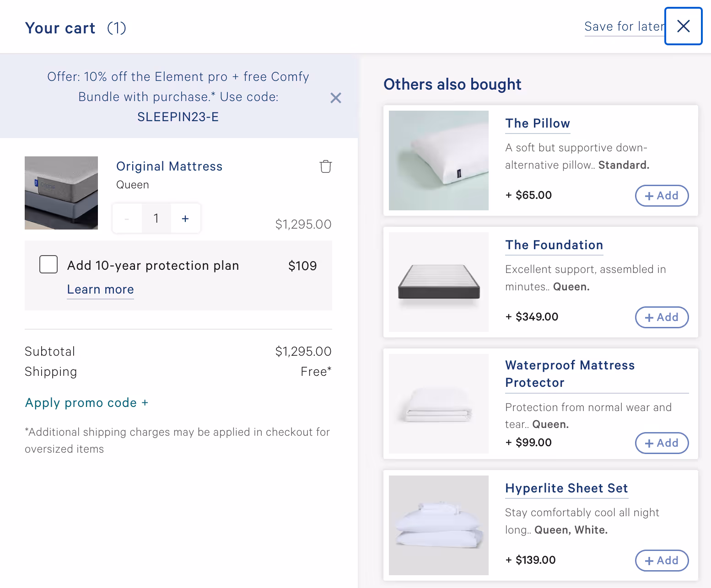The image size is (711, 588).
Task: Add The Foundation to the cart
Action: tap(662, 317)
